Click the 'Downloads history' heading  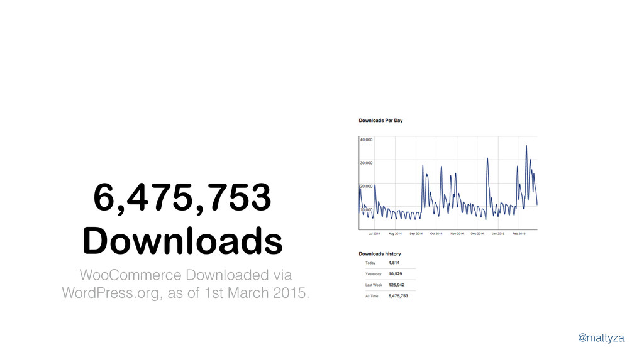tap(380, 254)
